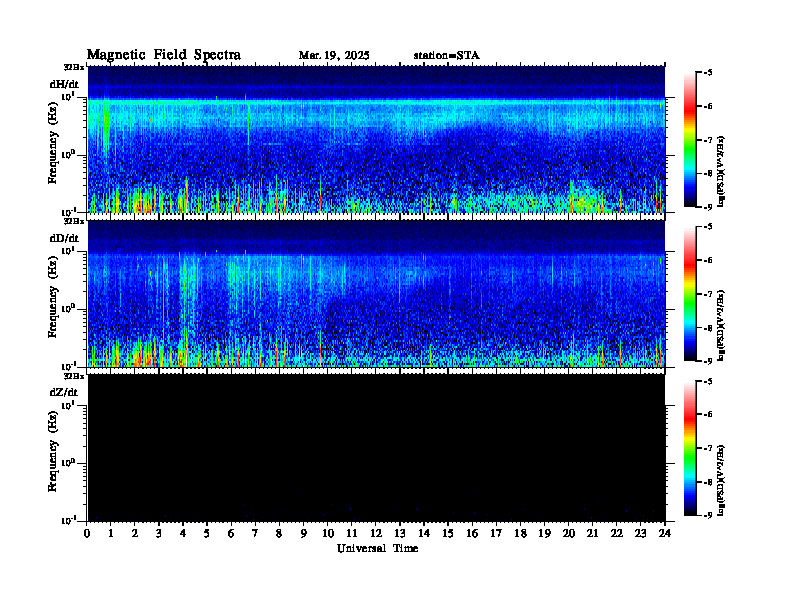This screenshot has width=792, height=612.
Task: Click hour 6 on the Universal Time axis
Action: [x=231, y=533]
